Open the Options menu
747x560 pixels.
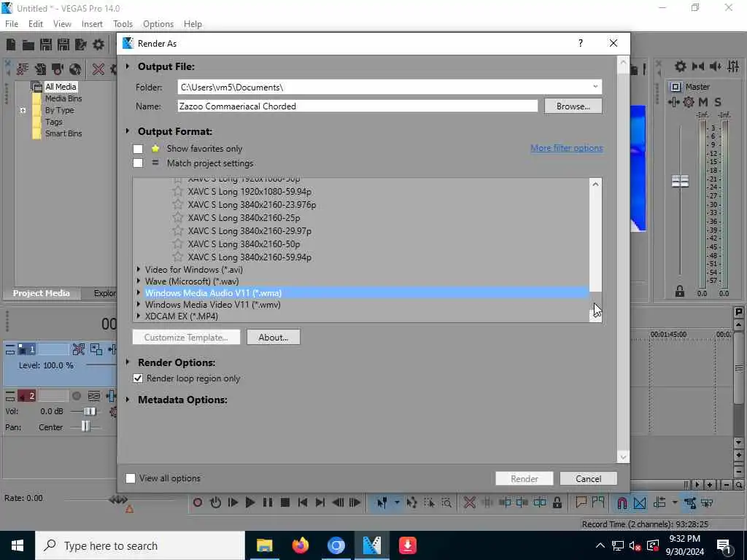click(158, 24)
